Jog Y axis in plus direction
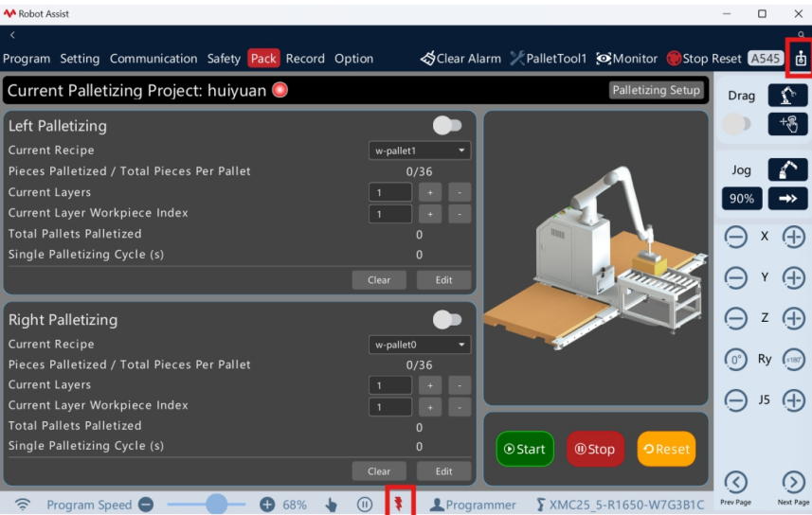The width and height of the screenshot is (812, 515). [x=793, y=278]
